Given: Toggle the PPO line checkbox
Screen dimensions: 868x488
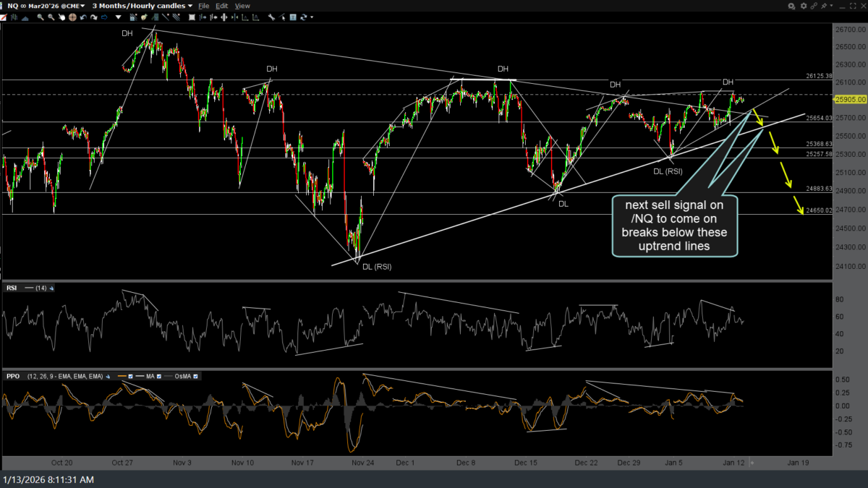Looking at the screenshot, I should 130,377.
